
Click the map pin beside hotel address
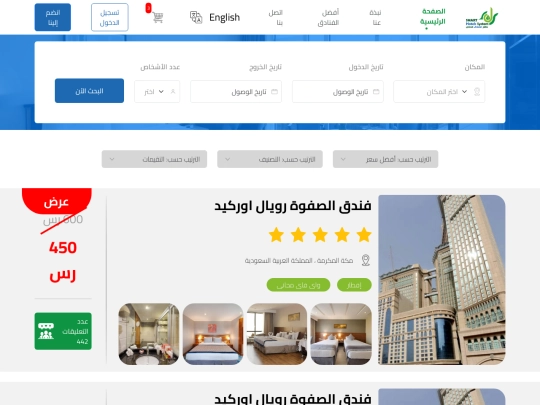pos(365,260)
